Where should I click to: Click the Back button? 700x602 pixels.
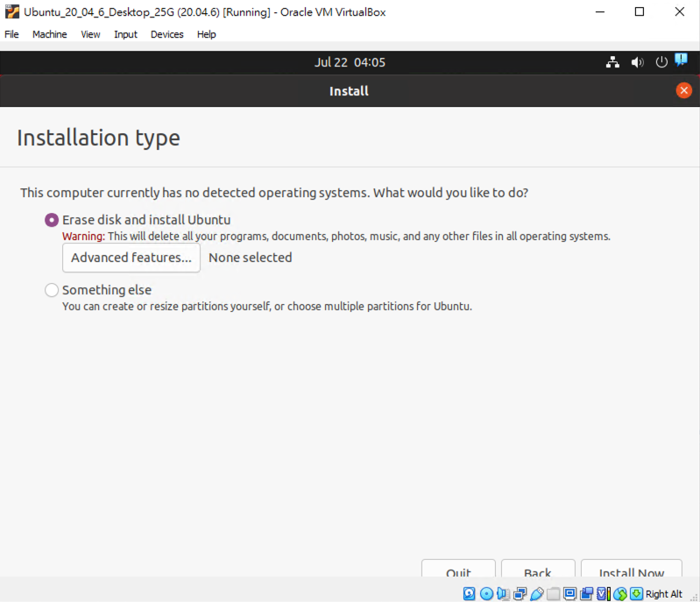click(x=538, y=570)
